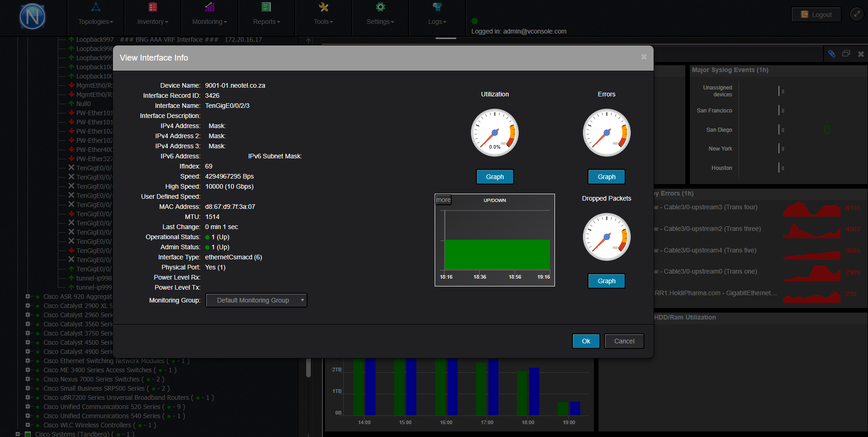This screenshot has height=437, width=868.
Task: Click the N application logo
Action: (x=33, y=17)
